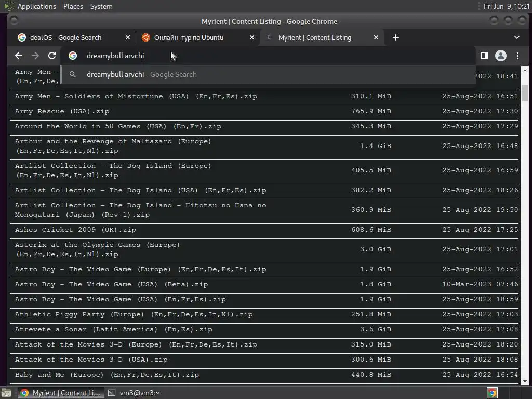Viewport: 532px width, 399px height.
Task: Click the 765.9 MiB size value
Action: point(371,111)
